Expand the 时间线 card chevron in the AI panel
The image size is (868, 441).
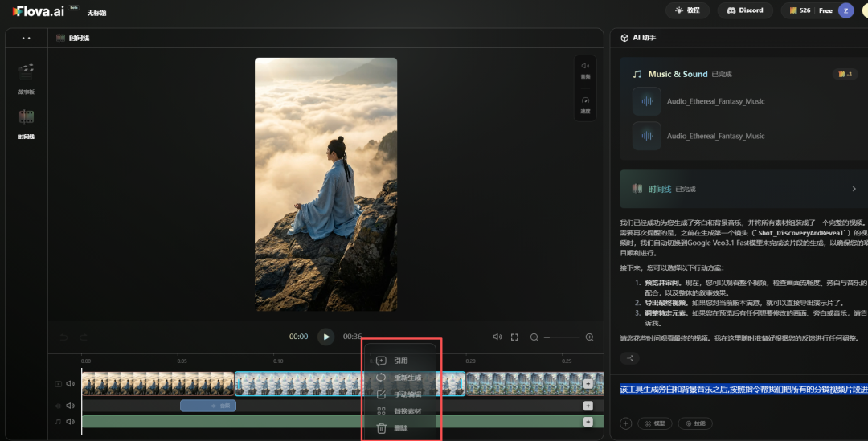(x=854, y=189)
